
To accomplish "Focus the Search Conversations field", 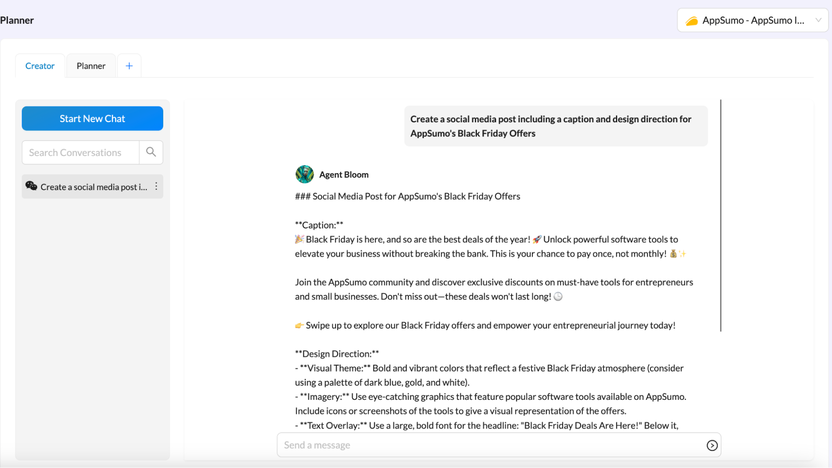I will point(81,152).
